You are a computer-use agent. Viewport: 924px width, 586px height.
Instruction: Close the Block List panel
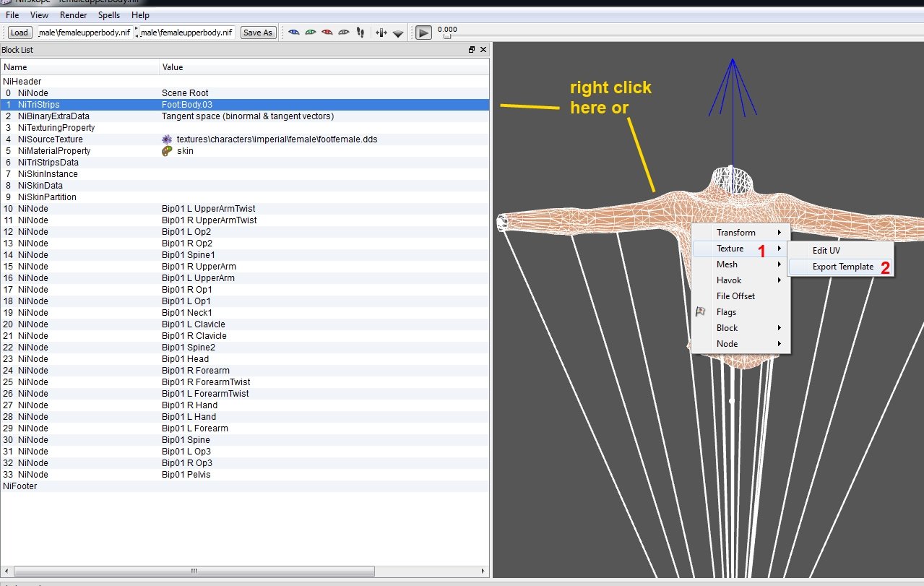(x=483, y=50)
